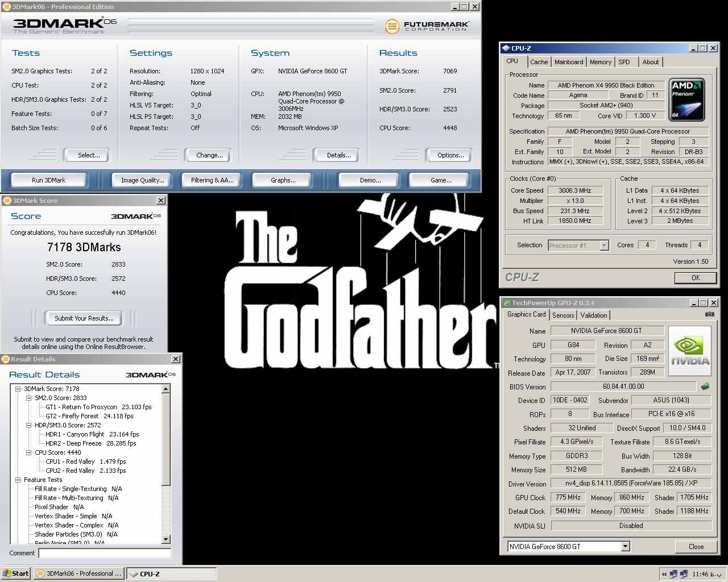
Task: Open the SPD tab in CPU-Z
Action: coord(624,62)
